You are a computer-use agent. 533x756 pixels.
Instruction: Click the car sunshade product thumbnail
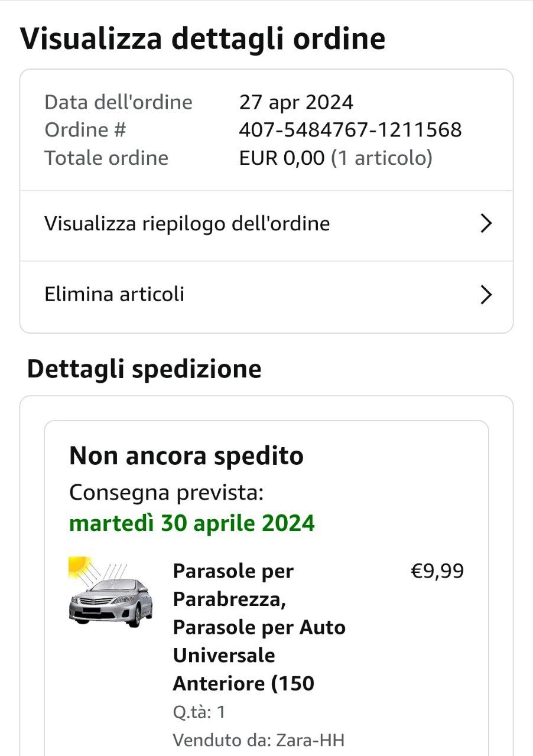pos(110,592)
